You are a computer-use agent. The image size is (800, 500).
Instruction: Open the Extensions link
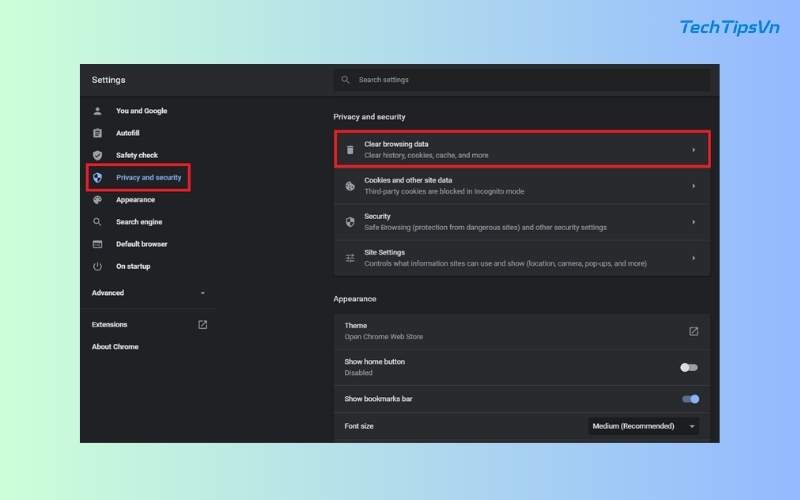tap(109, 324)
